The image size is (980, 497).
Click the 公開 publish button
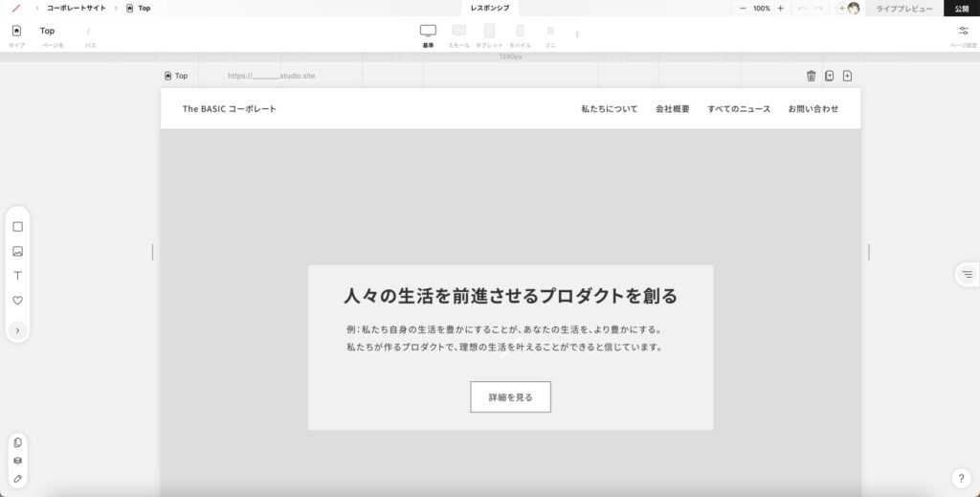pyautogui.click(x=962, y=8)
